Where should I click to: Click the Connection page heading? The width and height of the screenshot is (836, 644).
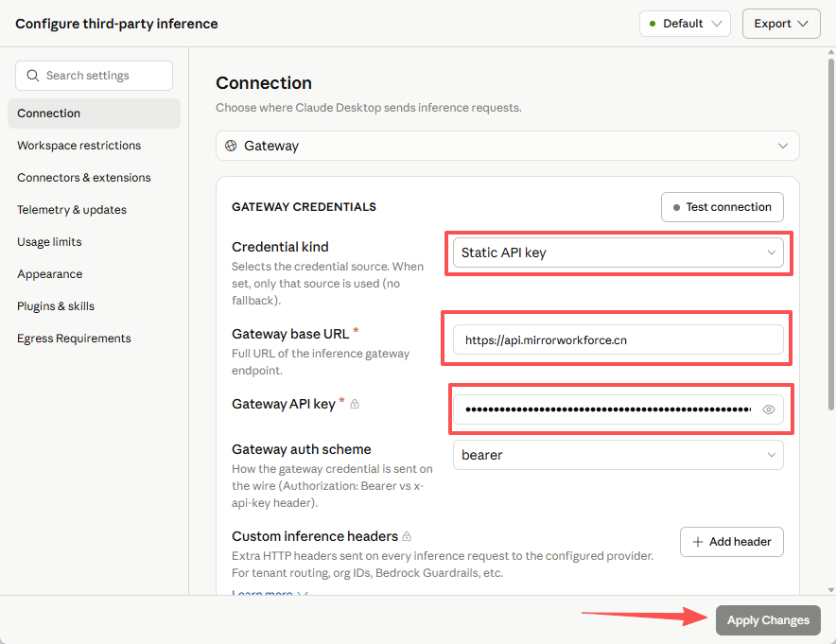pos(264,83)
